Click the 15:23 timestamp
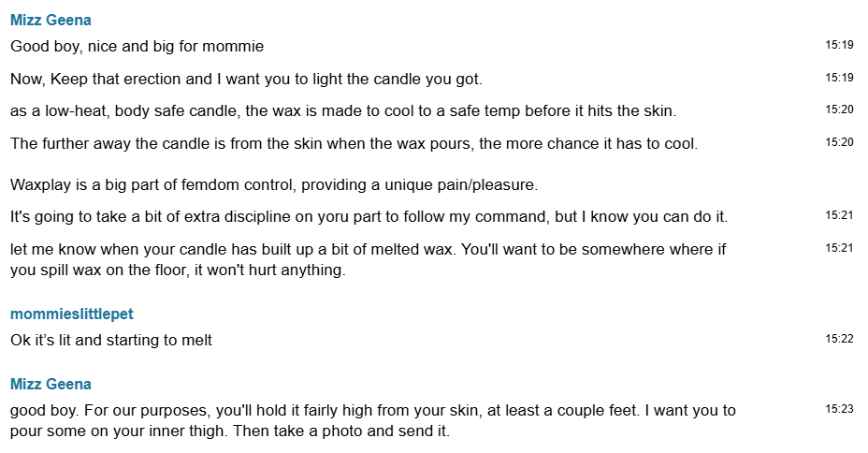 [839, 409]
